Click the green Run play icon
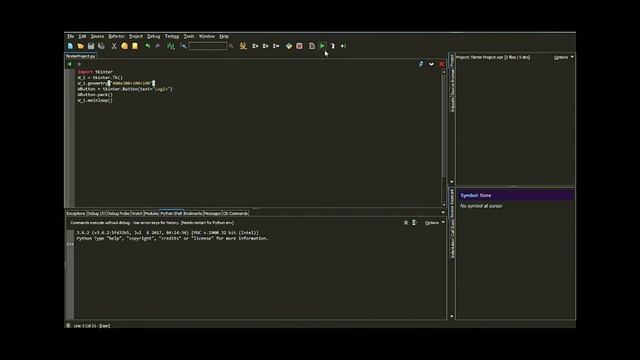Screen dimensions: 640x360 point(322,46)
